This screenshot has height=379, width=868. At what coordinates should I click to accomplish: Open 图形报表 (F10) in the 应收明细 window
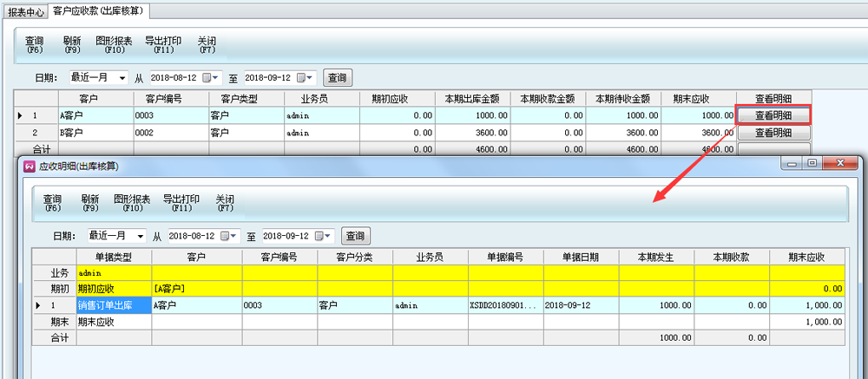pos(132,203)
